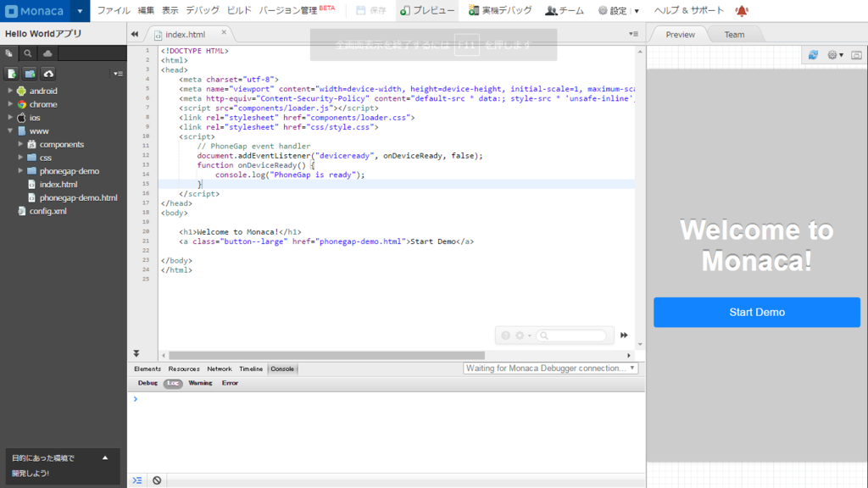
Task: Collapse the project sidebar with double-arrow
Action: [135, 34]
